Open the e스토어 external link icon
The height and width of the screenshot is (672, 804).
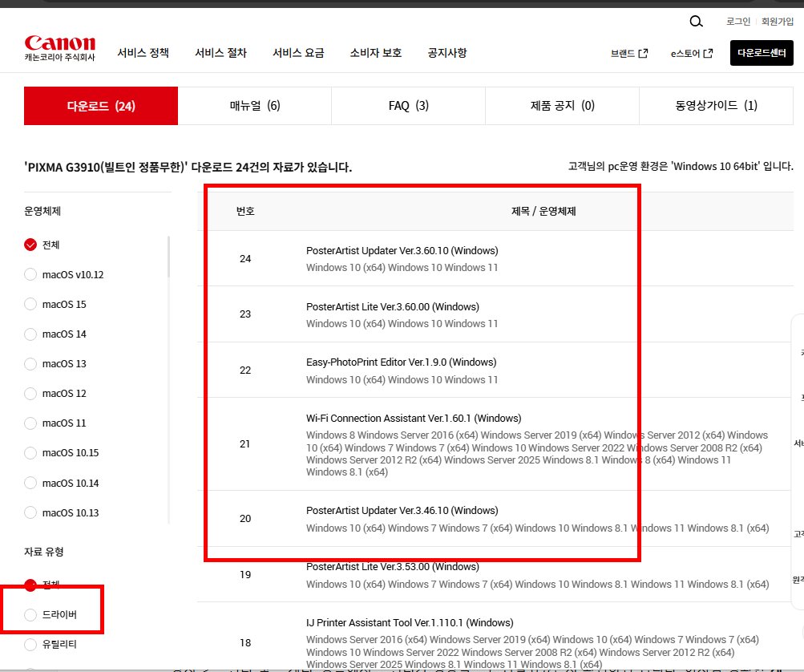(x=709, y=53)
